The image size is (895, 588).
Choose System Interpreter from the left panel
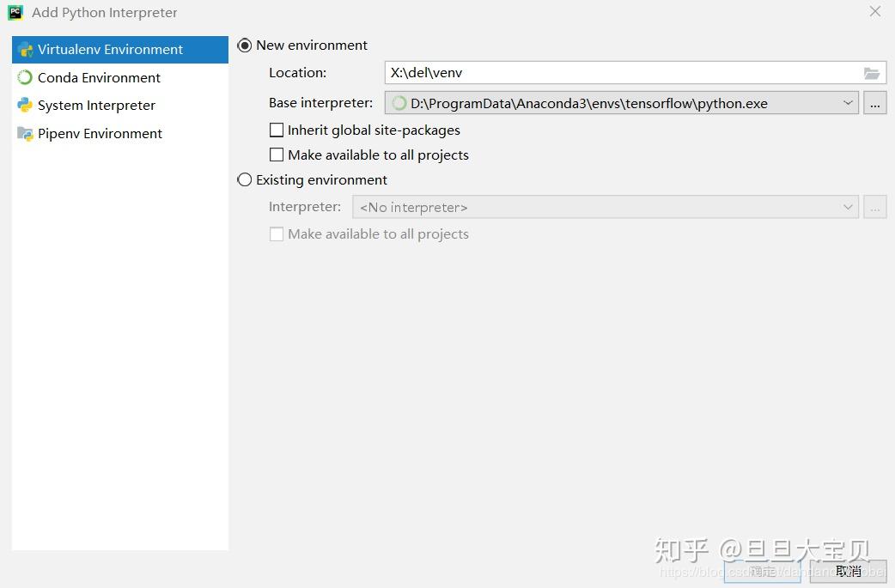96,105
